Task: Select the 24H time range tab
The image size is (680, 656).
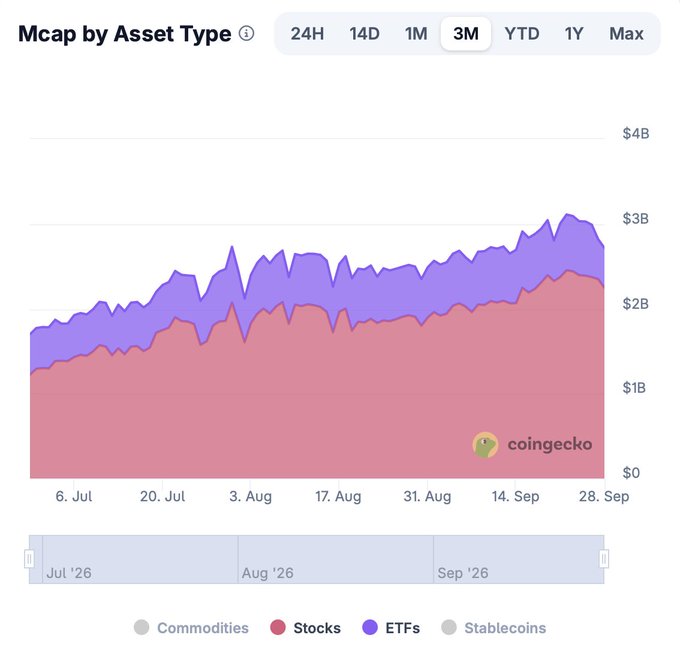Action: (x=307, y=34)
